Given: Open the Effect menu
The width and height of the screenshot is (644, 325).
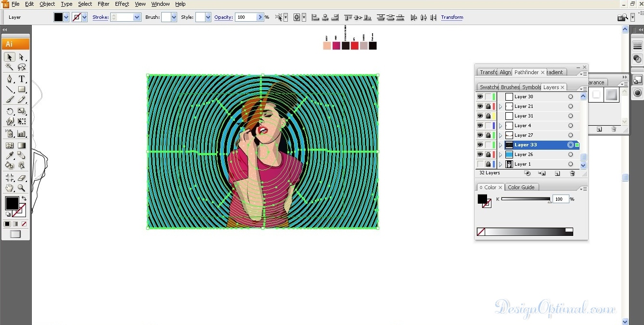Looking at the screenshot, I should click(x=122, y=4).
